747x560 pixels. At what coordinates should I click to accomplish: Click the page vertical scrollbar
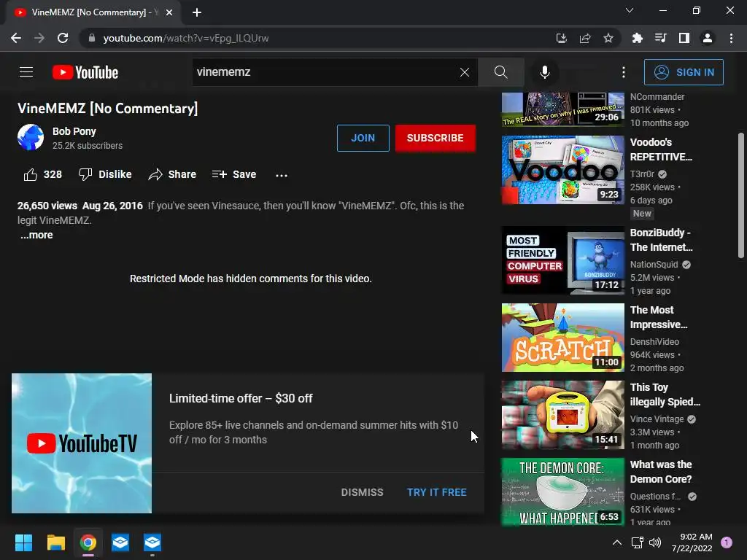pos(741,195)
